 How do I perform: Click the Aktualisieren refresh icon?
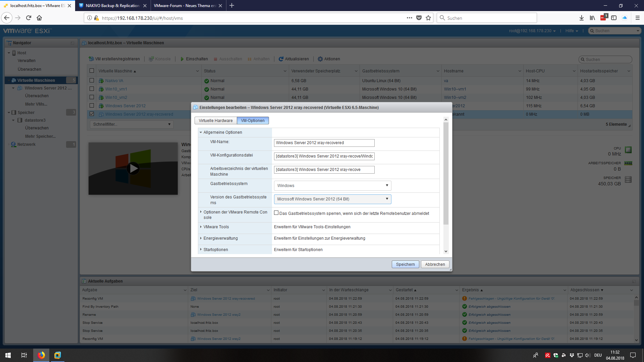click(x=281, y=59)
